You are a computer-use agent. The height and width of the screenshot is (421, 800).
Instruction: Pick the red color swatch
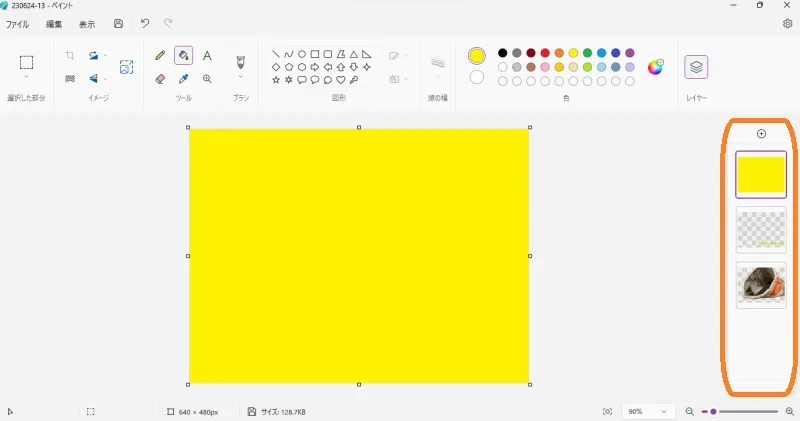point(545,53)
